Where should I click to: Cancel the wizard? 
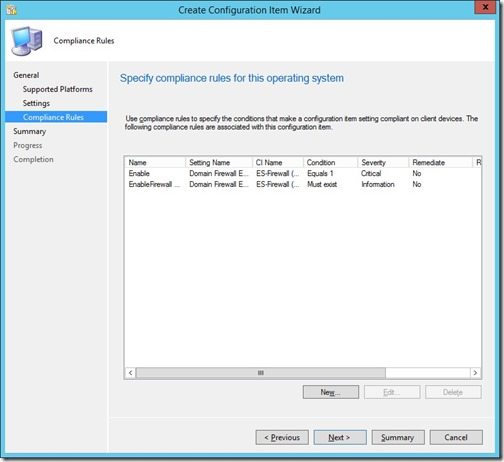pyautogui.click(x=456, y=437)
